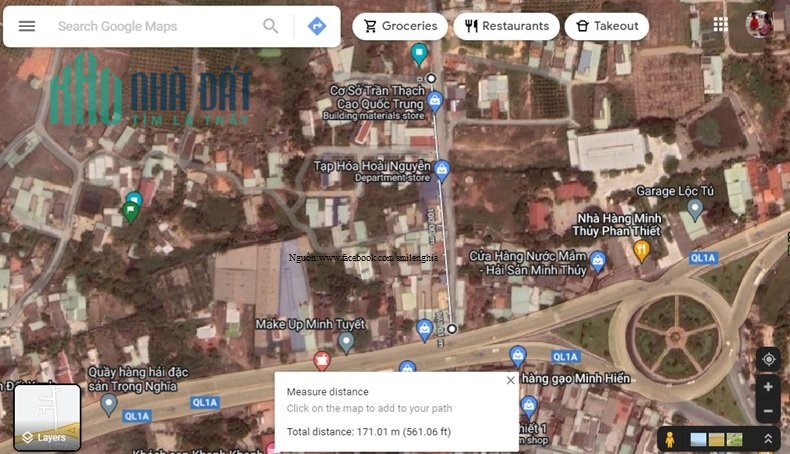Click the search magnifier icon
The width and height of the screenshot is (790, 454).
point(271,26)
